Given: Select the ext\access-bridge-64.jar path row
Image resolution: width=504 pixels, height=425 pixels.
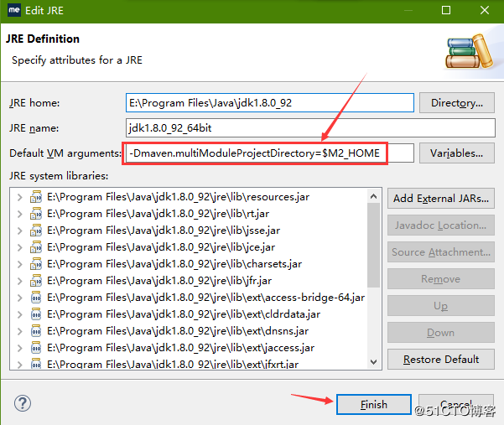Looking at the screenshot, I should pyautogui.click(x=205, y=298).
